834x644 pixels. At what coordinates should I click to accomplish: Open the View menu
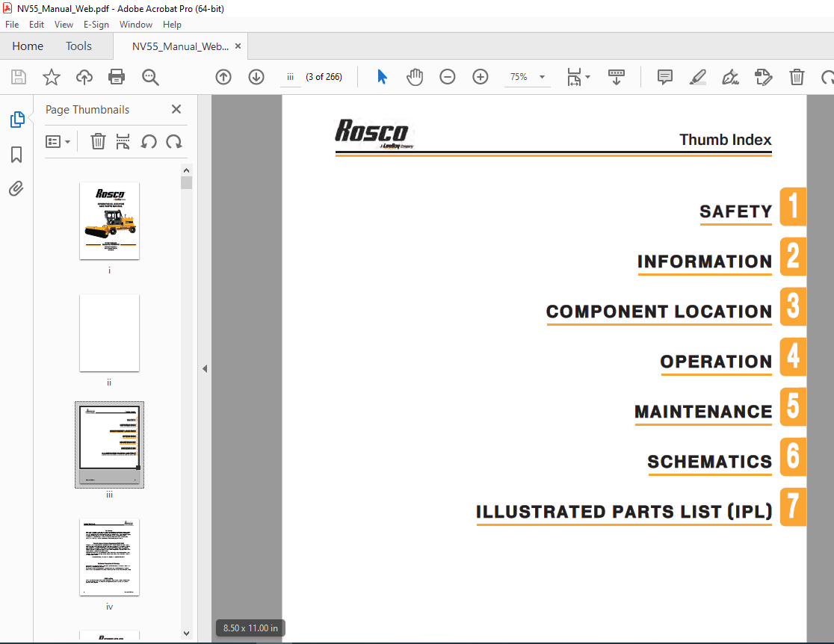64,25
